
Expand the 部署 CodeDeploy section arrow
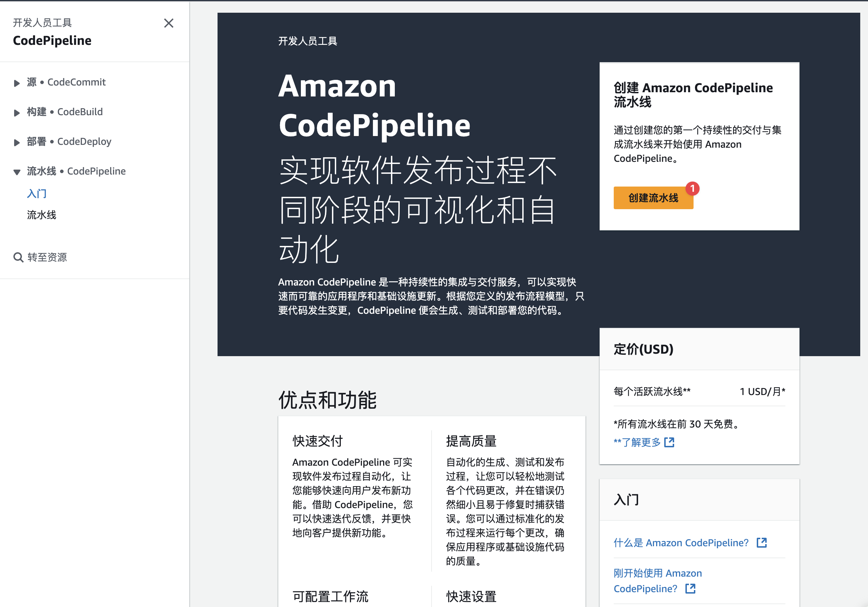point(17,143)
